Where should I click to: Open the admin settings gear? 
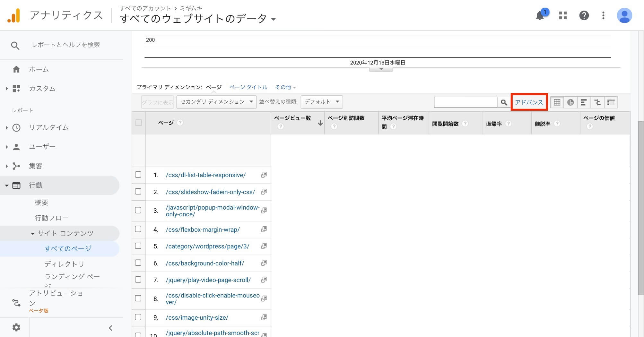click(16, 327)
